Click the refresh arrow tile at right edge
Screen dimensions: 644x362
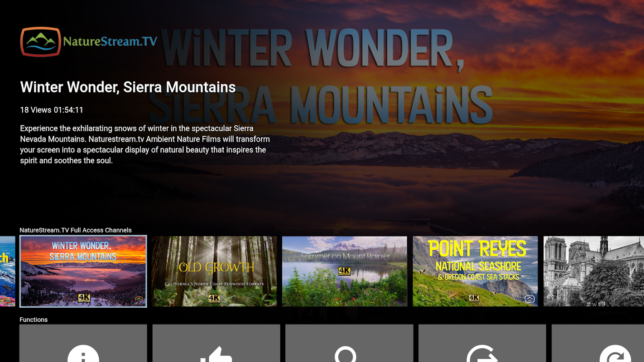coord(598,343)
